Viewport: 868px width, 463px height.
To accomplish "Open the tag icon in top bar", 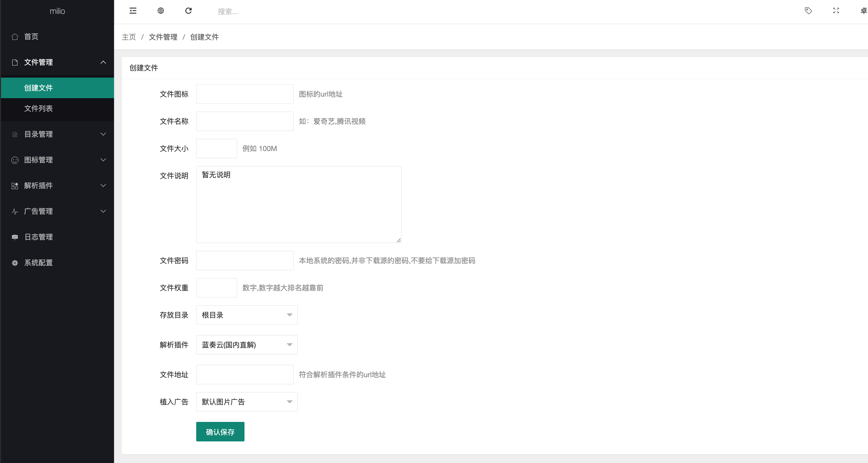I will (808, 11).
